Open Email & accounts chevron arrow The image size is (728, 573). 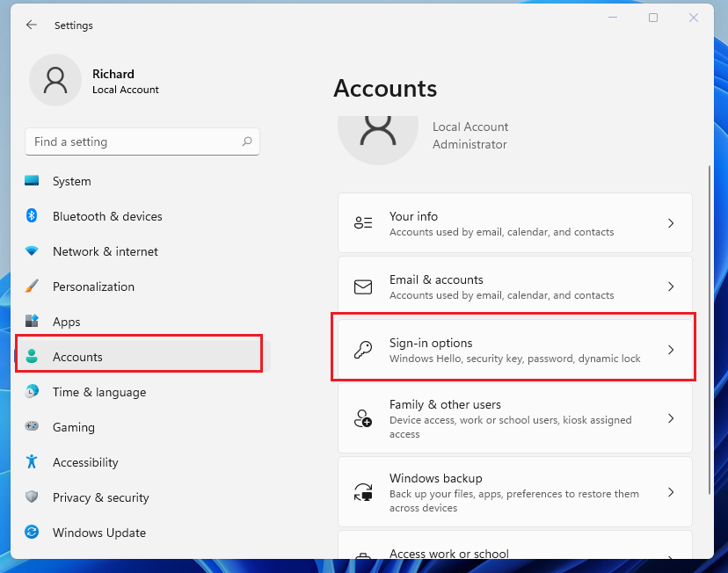pos(671,286)
